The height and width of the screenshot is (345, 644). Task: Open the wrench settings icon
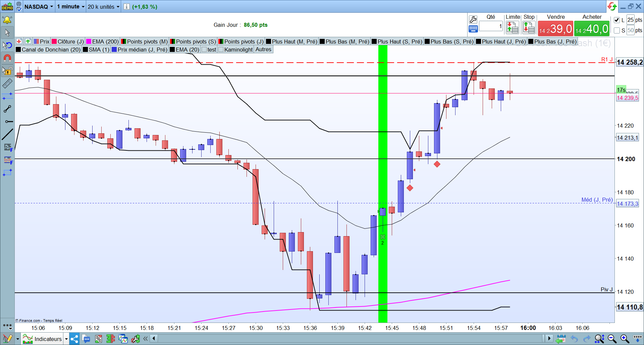click(x=473, y=20)
